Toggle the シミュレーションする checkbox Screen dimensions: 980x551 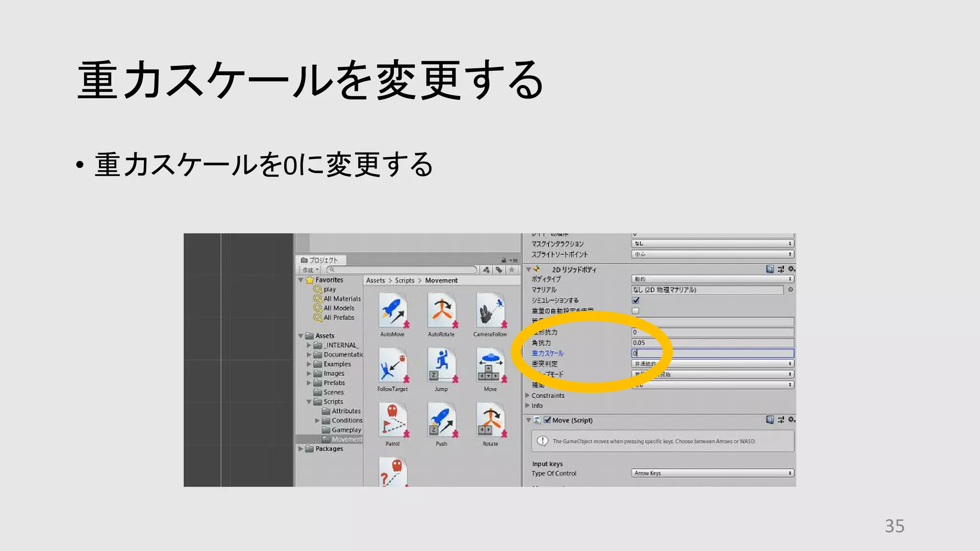tap(635, 300)
